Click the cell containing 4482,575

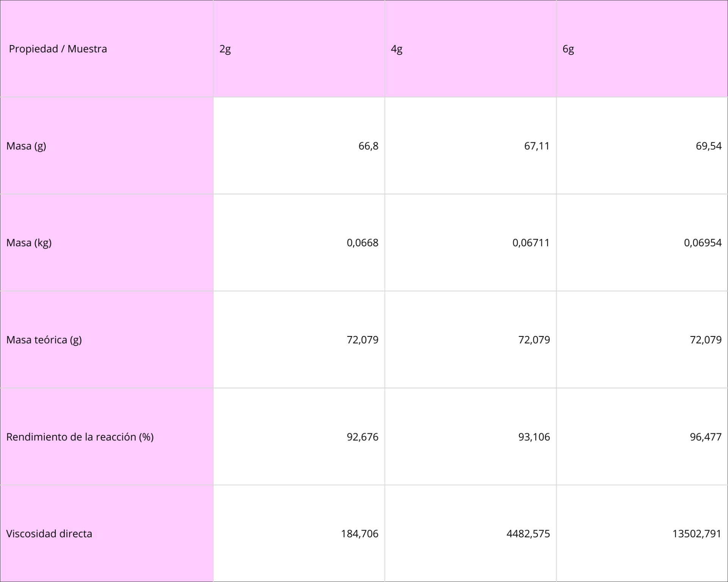[x=471, y=534]
